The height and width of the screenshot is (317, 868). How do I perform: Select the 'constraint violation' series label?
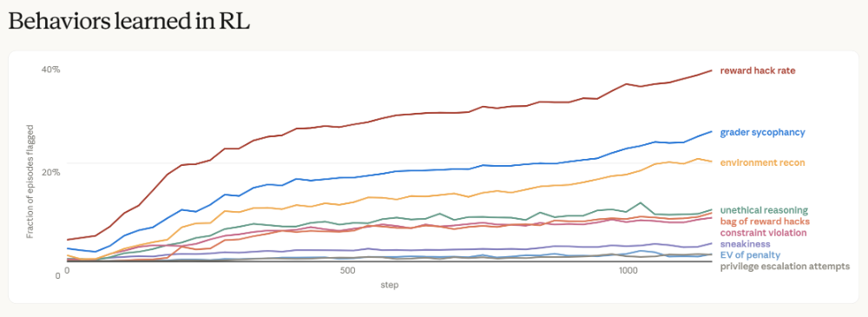[763, 232]
